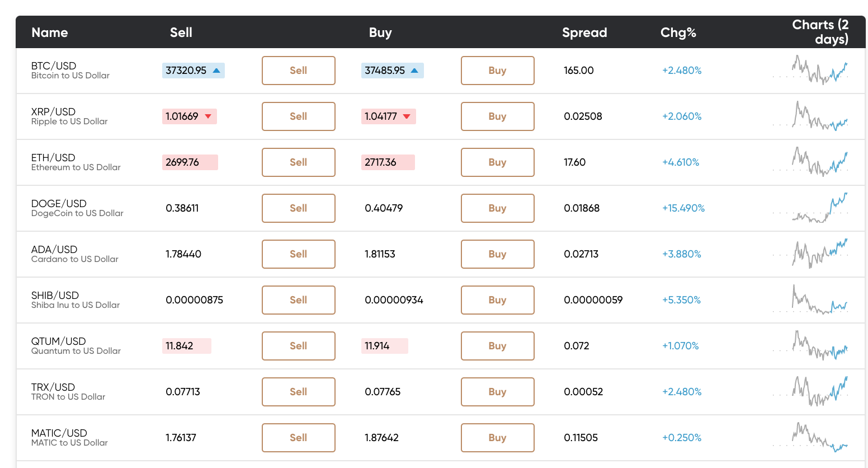The width and height of the screenshot is (868, 468).
Task: Sell TRX/USD via its Sell button
Action: click(x=299, y=392)
